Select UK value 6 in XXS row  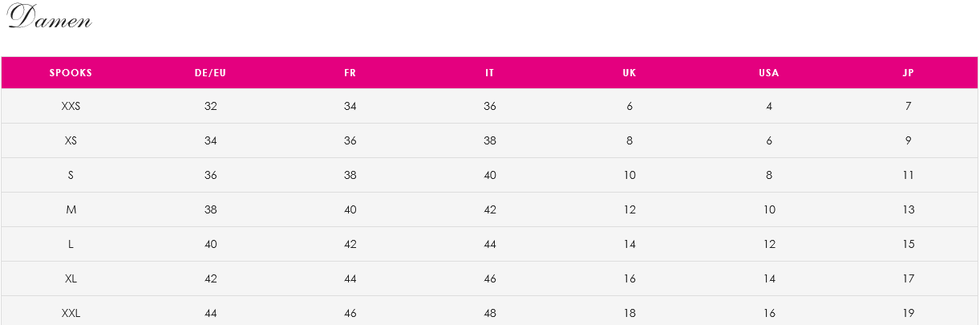[630, 106]
